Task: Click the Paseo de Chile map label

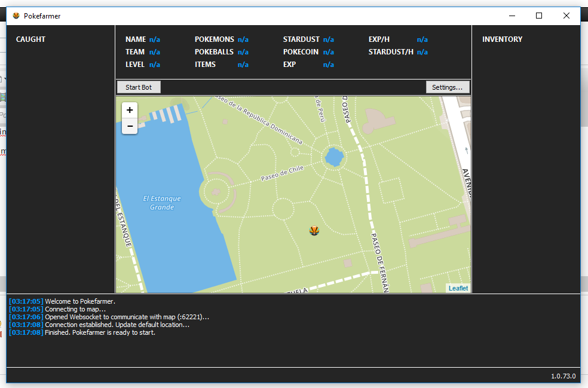Action: coord(282,173)
